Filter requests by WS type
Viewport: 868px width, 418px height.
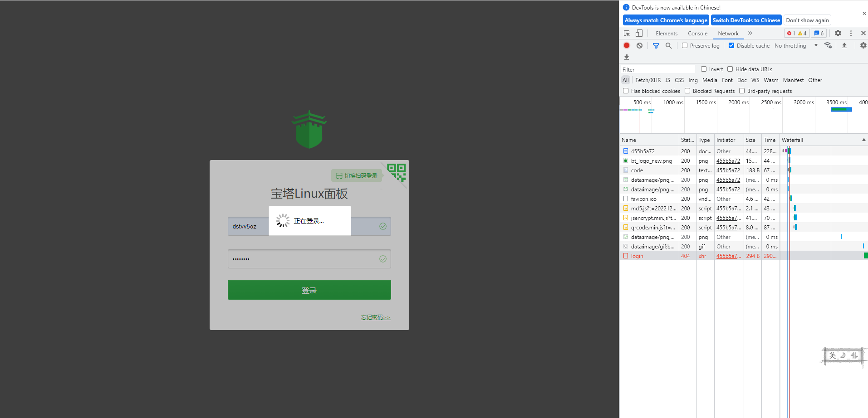pos(755,80)
